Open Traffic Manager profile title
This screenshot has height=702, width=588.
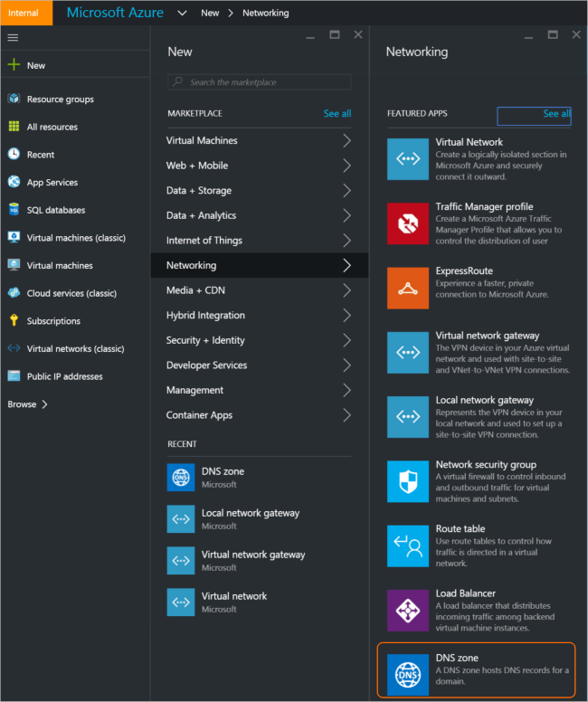click(485, 207)
